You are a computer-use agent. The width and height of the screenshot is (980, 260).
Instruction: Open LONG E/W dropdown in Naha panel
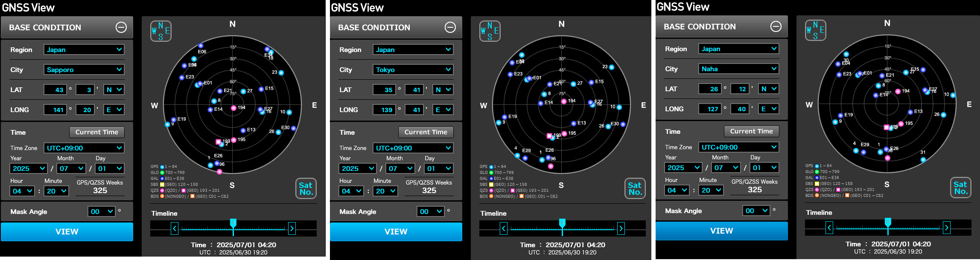click(x=769, y=109)
